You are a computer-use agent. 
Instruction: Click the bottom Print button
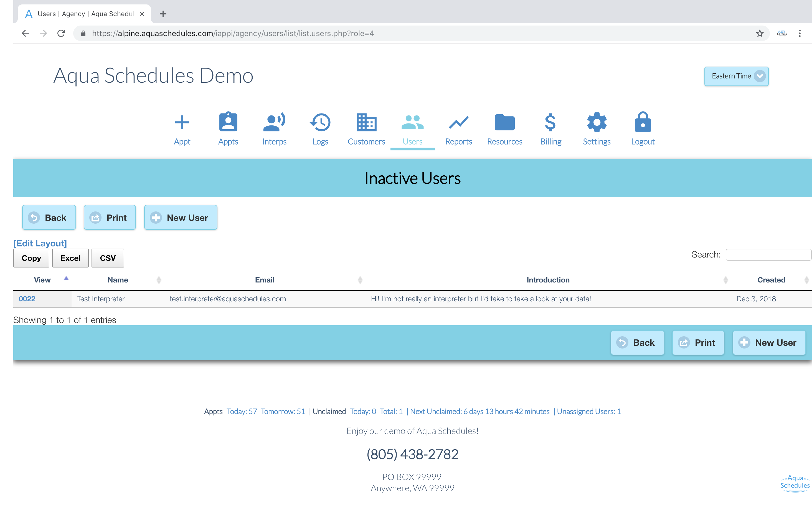[698, 342]
